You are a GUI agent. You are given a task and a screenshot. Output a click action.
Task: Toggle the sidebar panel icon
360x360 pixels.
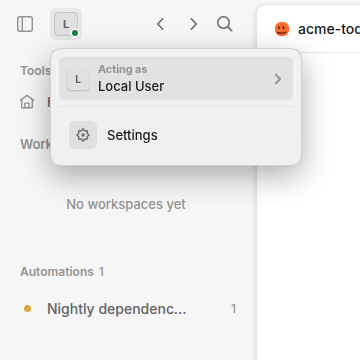click(25, 24)
